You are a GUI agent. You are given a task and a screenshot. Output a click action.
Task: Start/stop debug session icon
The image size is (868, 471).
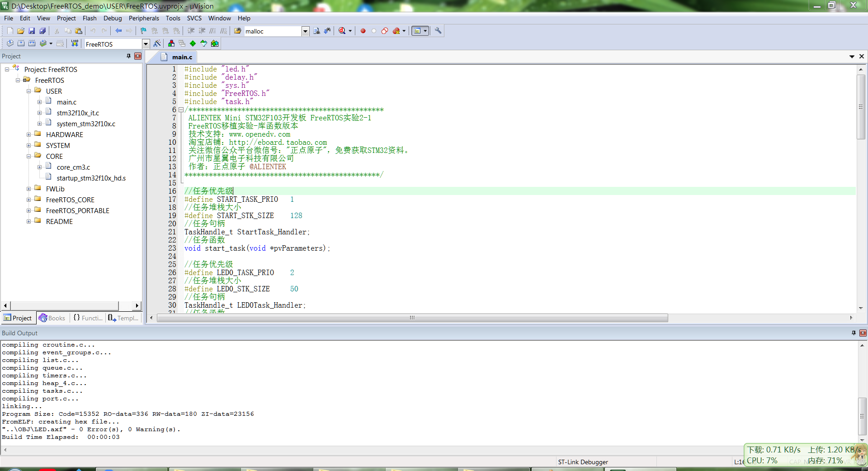pos(342,31)
